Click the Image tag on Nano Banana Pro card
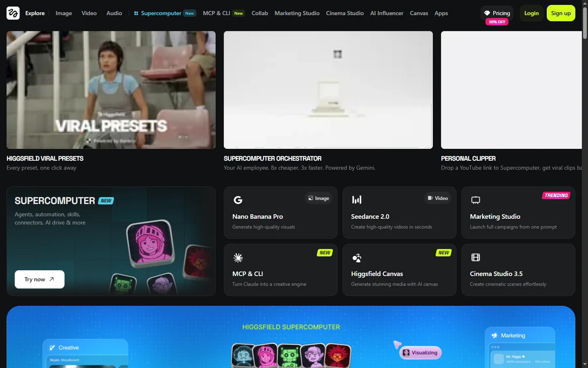The width and height of the screenshot is (588, 368). click(318, 198)
